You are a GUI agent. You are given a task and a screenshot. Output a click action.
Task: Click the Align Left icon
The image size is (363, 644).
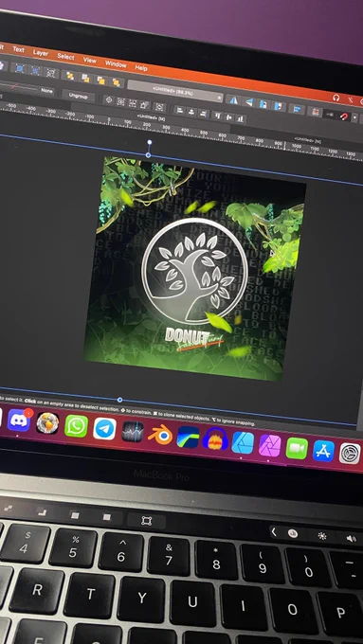coord(180,110)
